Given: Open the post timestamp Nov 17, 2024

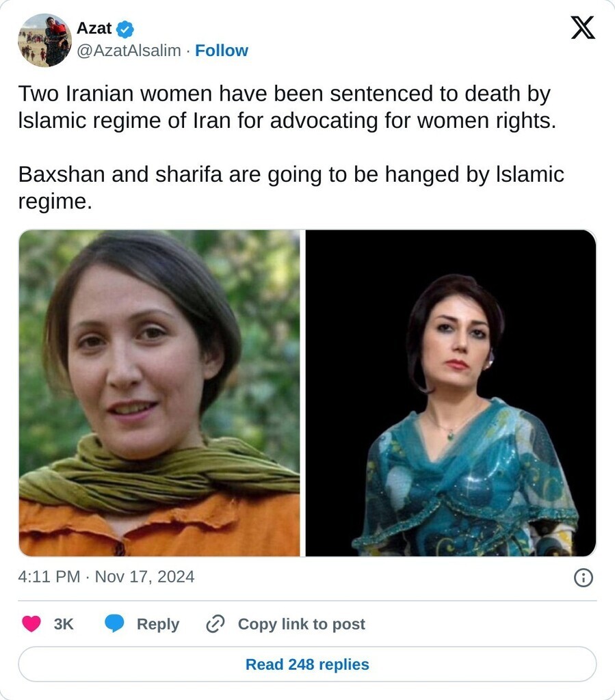Looking at the screenshot, I should click(x=145, y=577).
